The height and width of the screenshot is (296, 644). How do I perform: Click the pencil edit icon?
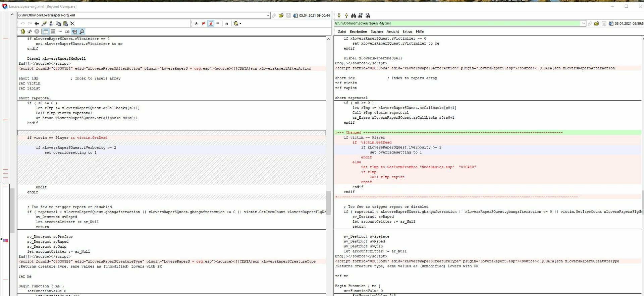[44, 23]
